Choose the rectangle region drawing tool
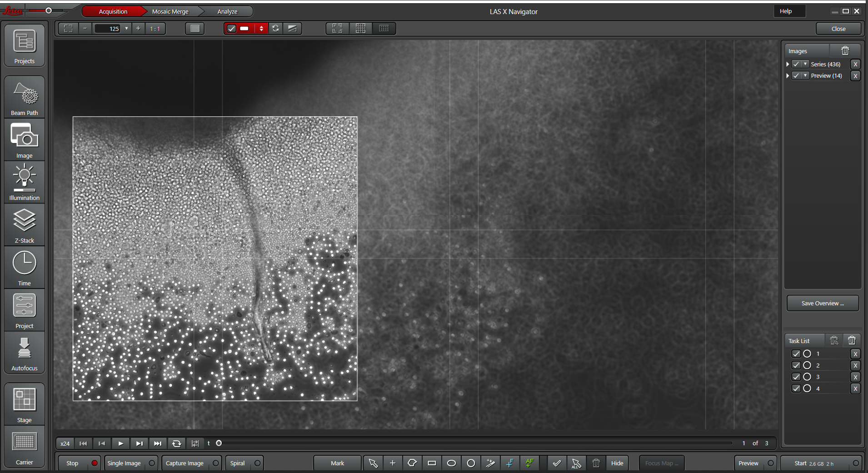Image resolution: width=868 pixels, height=473 pixels. (x=432, y=463)
